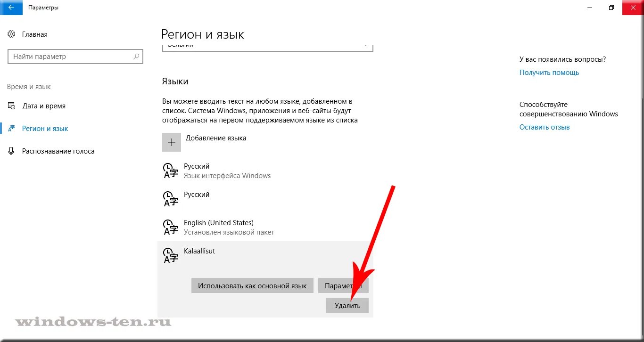
Task: Open the Распознавание голоса section
Action: 58,151
